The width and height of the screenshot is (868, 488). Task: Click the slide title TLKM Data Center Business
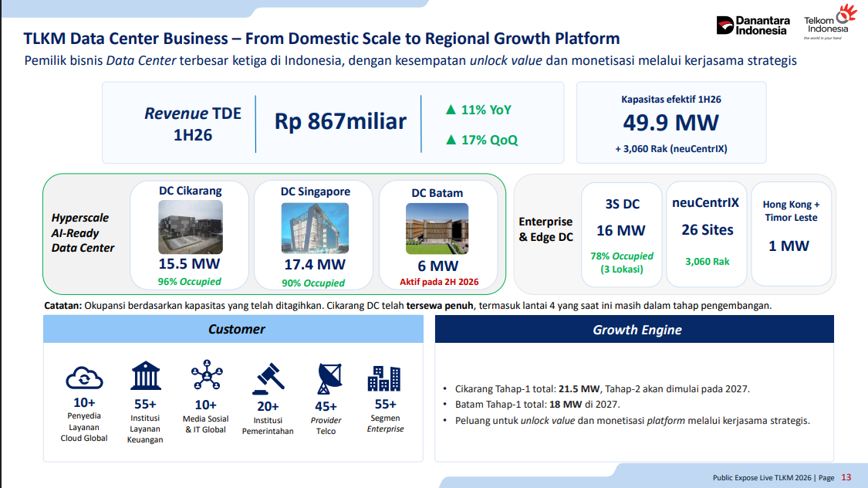(321, 38)
